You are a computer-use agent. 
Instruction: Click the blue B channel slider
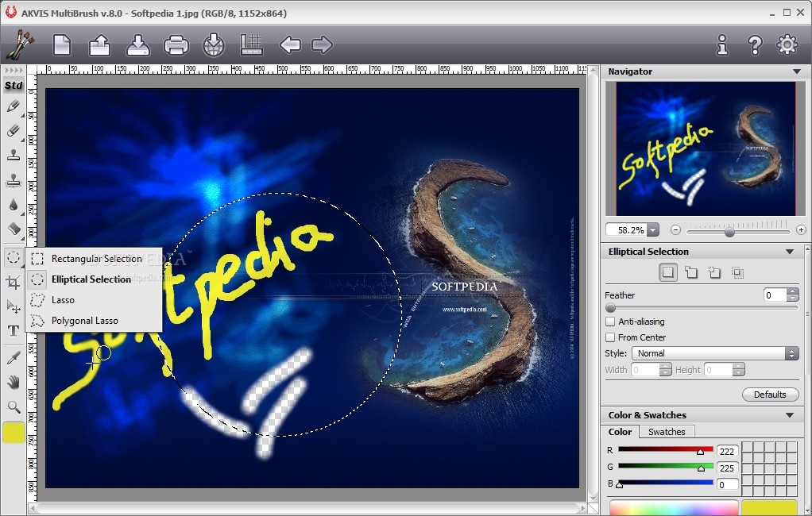coord(666,484)
